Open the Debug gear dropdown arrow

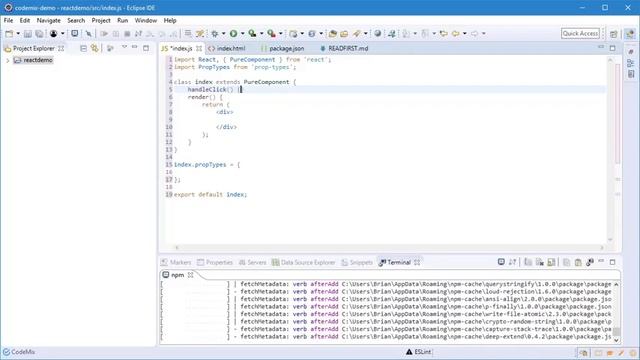223,33
